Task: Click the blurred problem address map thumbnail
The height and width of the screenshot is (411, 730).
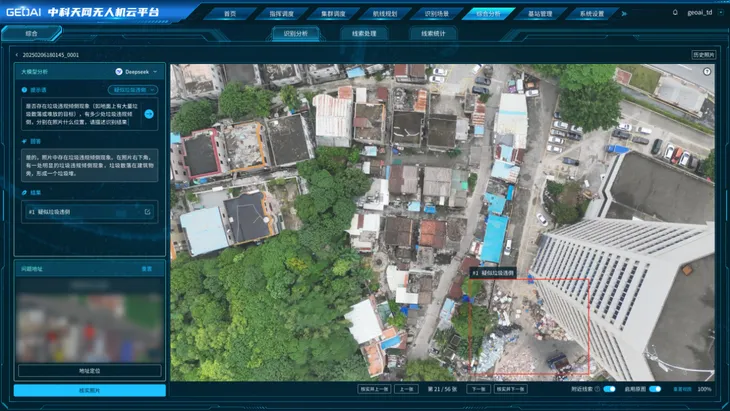Action: pos(90,327)
